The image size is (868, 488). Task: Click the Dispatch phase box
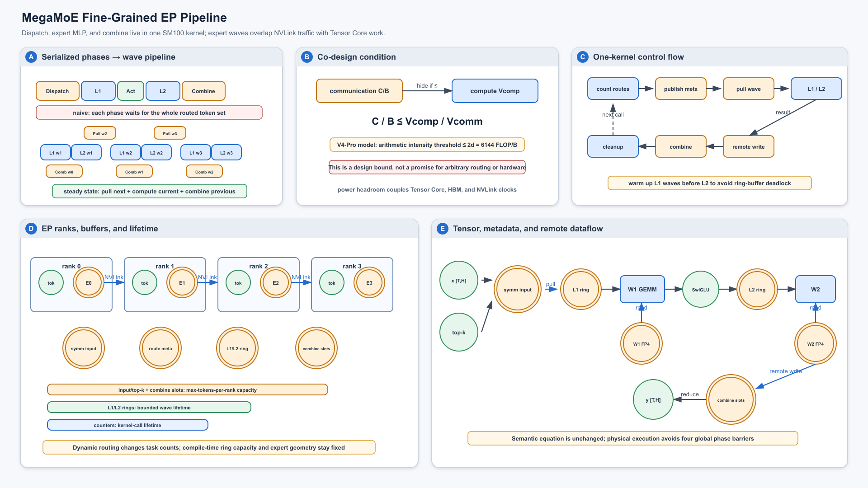pos(57,91)
